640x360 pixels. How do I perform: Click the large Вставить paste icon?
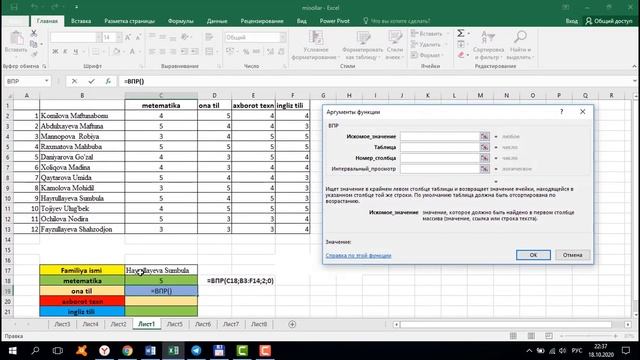(16, 38)
